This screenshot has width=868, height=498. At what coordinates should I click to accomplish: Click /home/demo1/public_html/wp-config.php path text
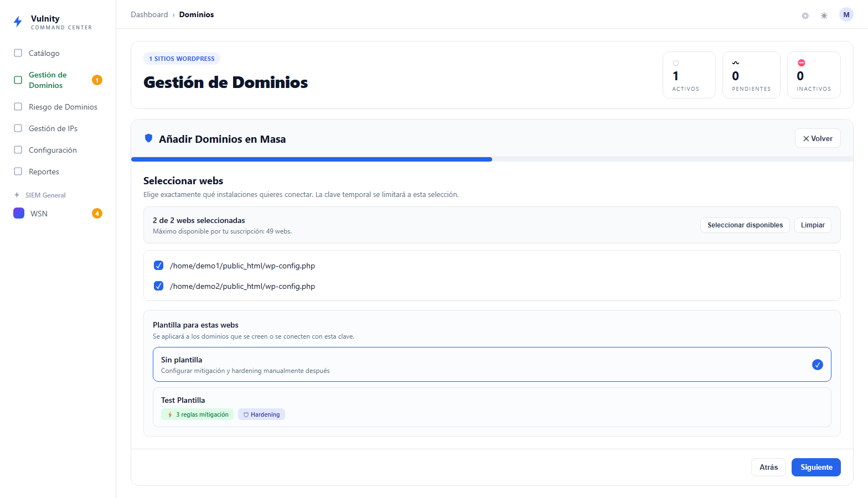click(242, 266)
